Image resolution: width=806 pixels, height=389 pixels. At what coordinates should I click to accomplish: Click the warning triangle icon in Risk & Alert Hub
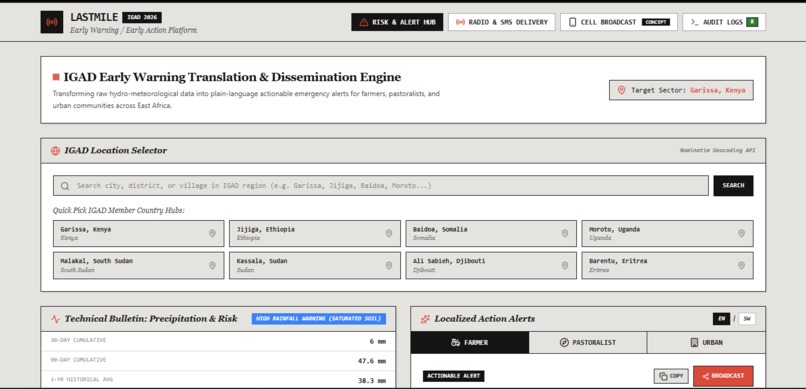(364, 22)
